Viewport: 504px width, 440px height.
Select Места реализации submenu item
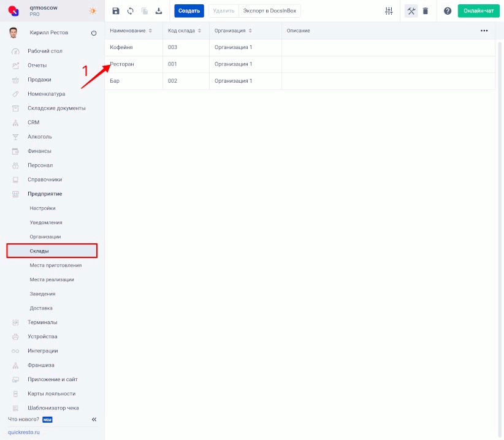(52, 279)
